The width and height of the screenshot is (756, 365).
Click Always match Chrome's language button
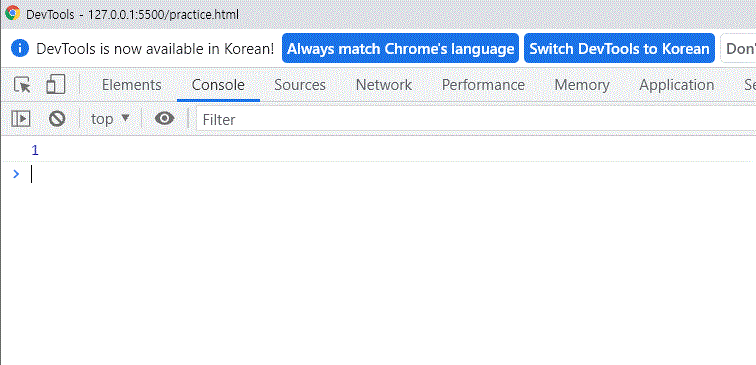pos(400,48)
